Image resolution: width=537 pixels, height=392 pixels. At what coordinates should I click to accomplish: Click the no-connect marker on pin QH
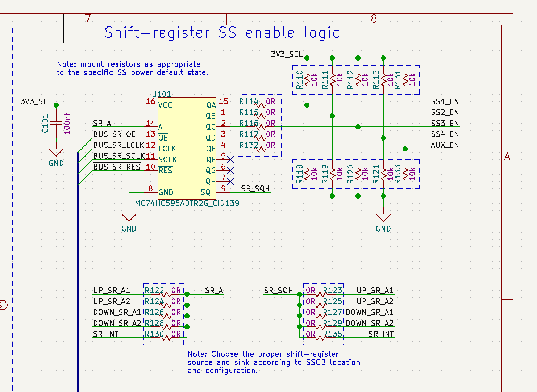[230, 181]
